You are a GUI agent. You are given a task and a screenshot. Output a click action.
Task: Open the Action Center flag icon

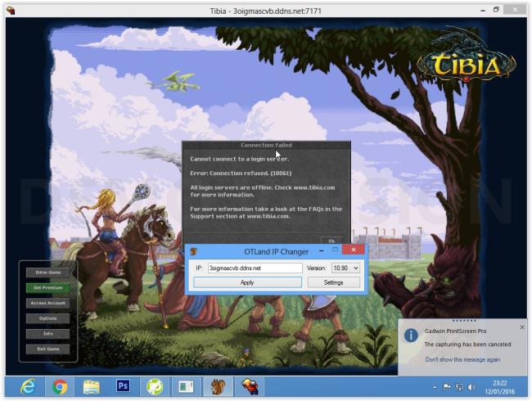(x=447, y=387)
